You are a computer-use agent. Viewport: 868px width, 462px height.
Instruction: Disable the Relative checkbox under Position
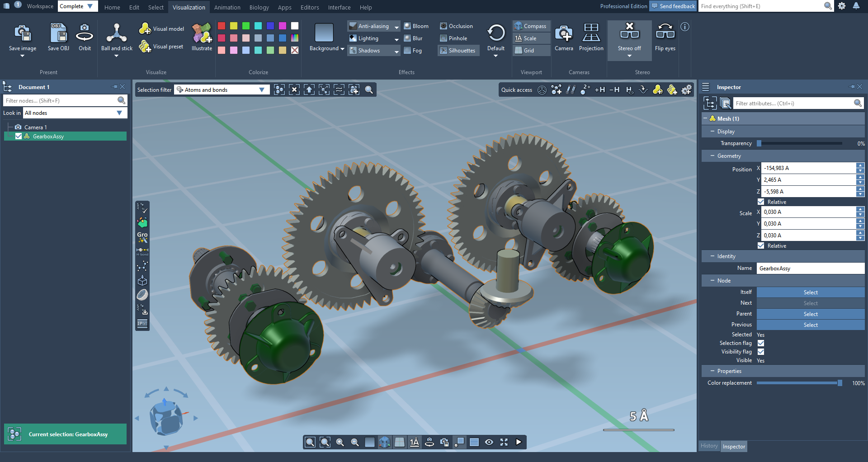(x=761, y=202)
